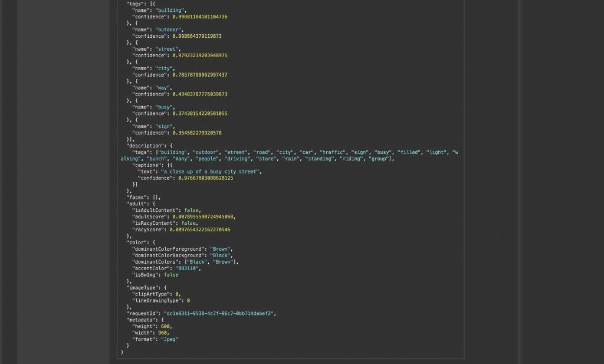Click the busy confidence value 0.37438154220581055
The width and height of the screenshot is (604, 364).
pos(199,113)
